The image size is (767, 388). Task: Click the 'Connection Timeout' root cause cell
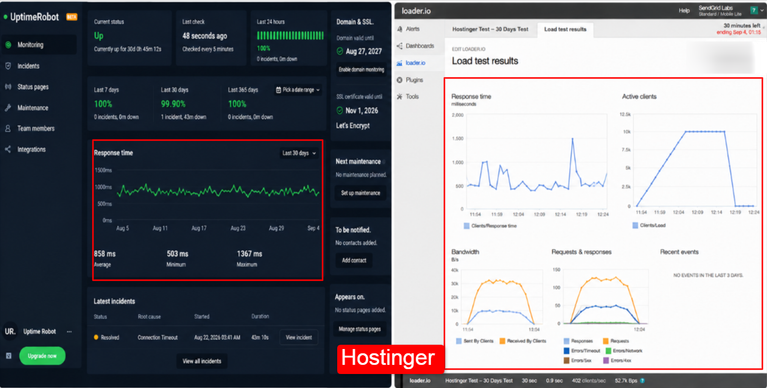pos(158,337)
